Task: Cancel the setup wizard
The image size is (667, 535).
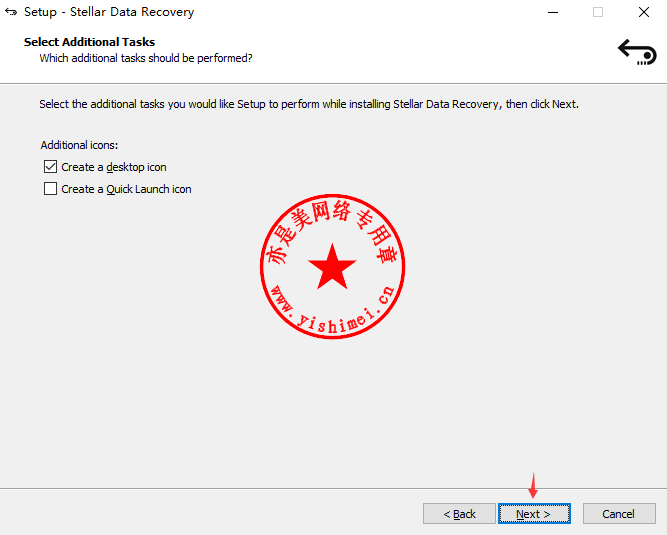Action: 619,514
